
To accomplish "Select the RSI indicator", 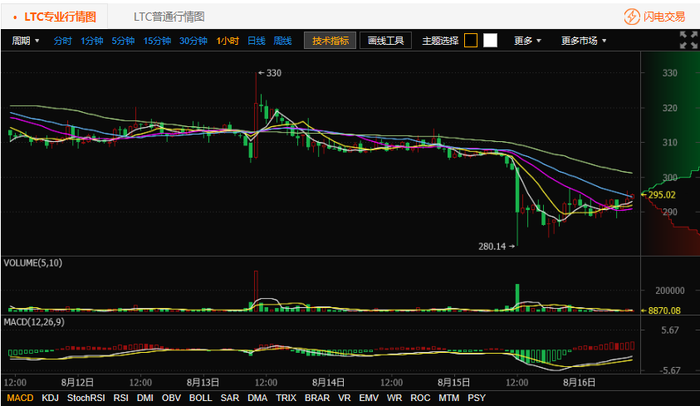I will click(121, 398).
